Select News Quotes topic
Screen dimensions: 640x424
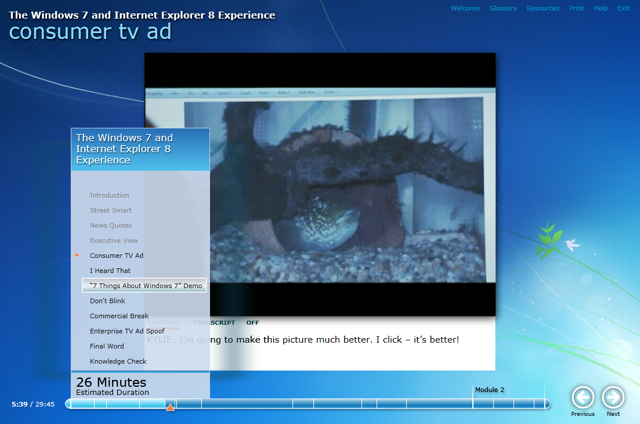(111, 225)
